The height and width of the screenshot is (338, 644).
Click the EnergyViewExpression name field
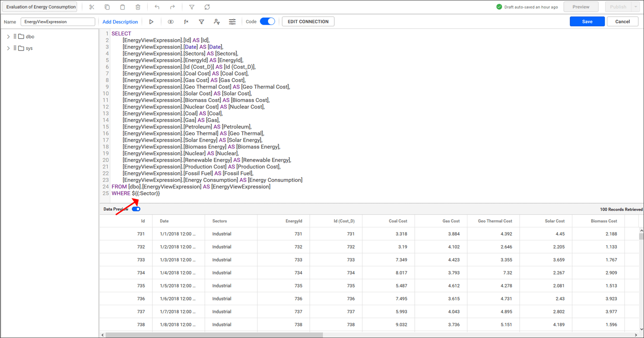click(x=59, y=22)
